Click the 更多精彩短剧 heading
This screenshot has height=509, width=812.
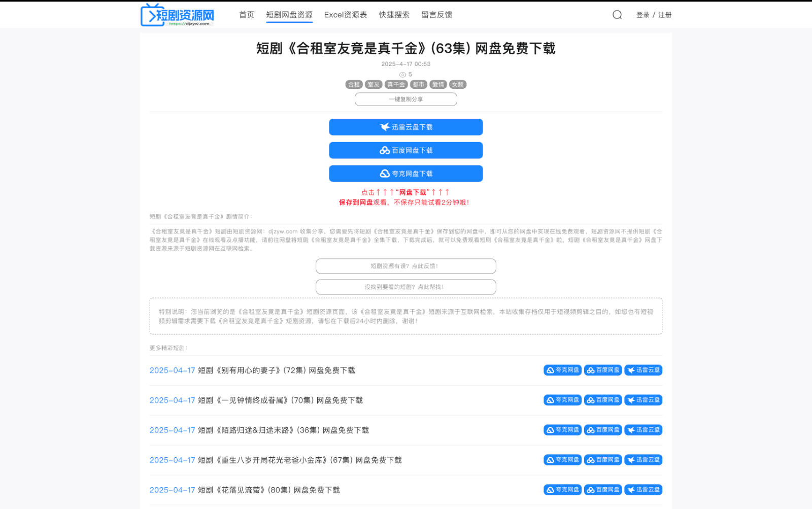click(168, 348)
